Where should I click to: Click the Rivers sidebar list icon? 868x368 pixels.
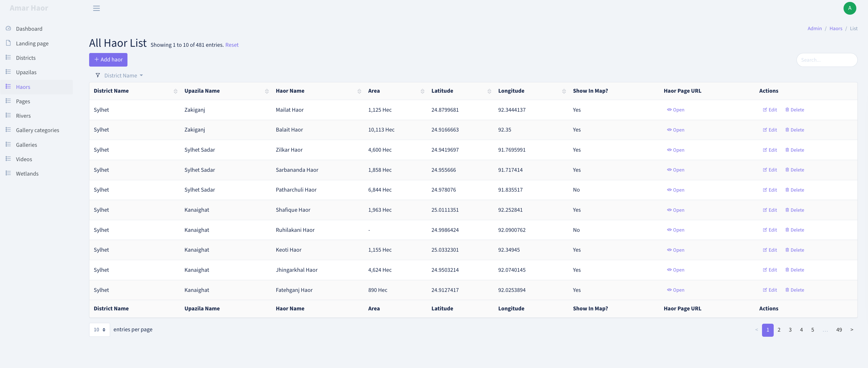8,115
